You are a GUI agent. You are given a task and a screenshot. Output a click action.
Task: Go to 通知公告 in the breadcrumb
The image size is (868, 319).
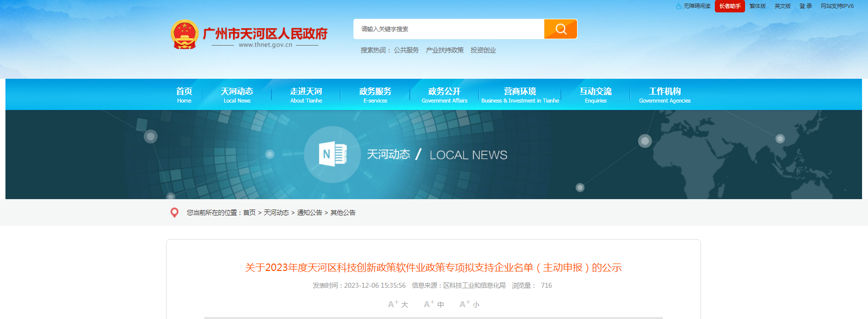(x=309, y=213)
